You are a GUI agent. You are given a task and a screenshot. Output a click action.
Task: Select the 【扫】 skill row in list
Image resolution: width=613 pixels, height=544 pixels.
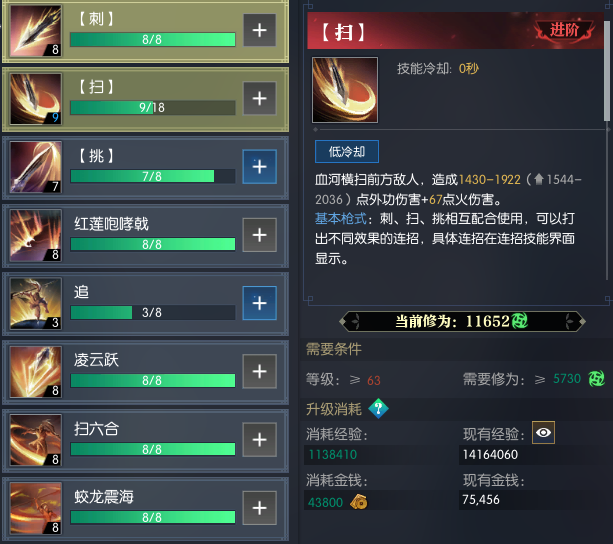tap(145, 99)
